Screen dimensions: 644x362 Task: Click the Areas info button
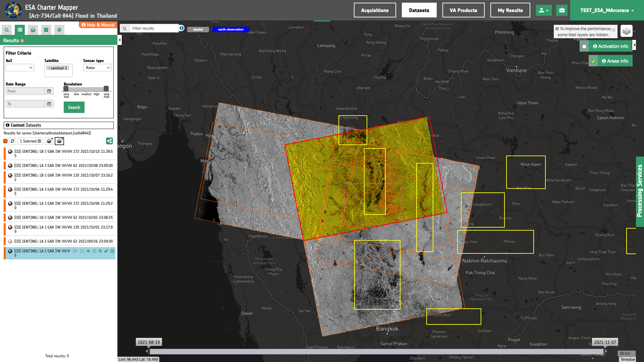pyautogui.click(x=615, y=61)
